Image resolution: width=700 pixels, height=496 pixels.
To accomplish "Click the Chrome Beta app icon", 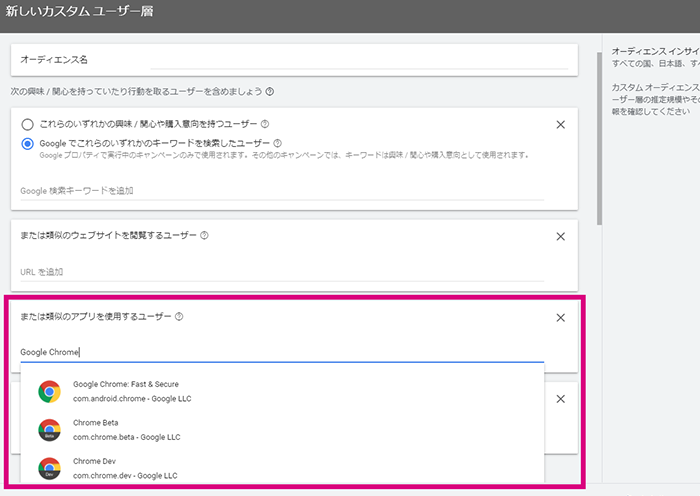I will [50, 430].
